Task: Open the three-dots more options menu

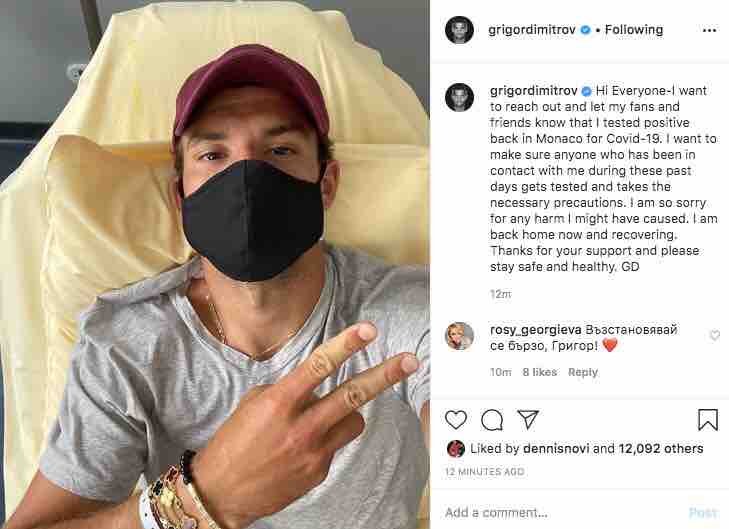Action: (x=709, y=30)
